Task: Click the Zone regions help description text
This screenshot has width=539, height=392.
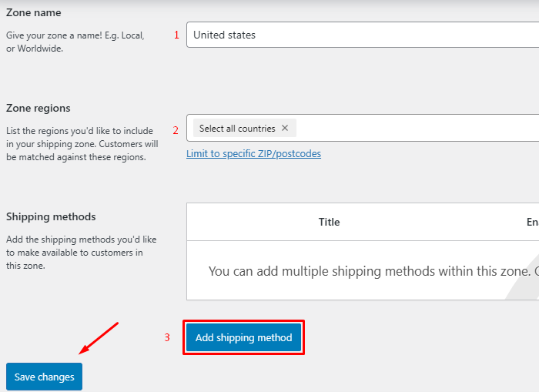Action: click(x=81, y=144)
